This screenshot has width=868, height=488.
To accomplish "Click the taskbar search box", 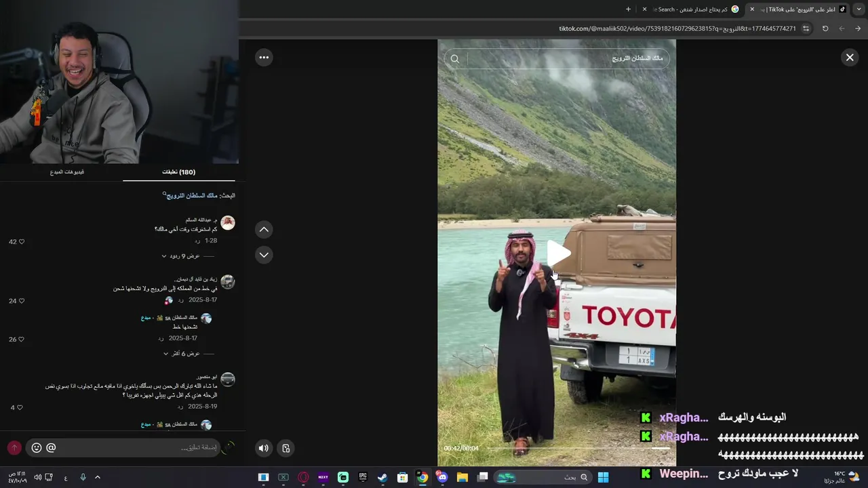I will (x=542, y=477).
